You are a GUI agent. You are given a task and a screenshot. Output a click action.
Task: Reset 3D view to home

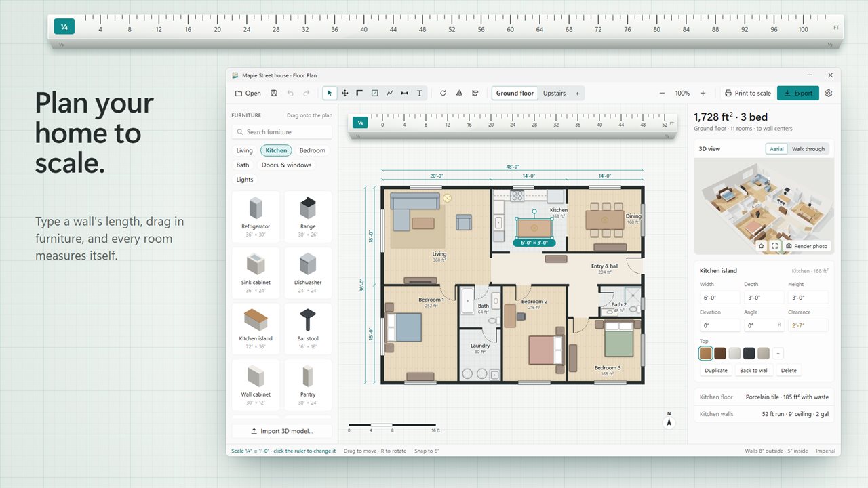[761, 246]
